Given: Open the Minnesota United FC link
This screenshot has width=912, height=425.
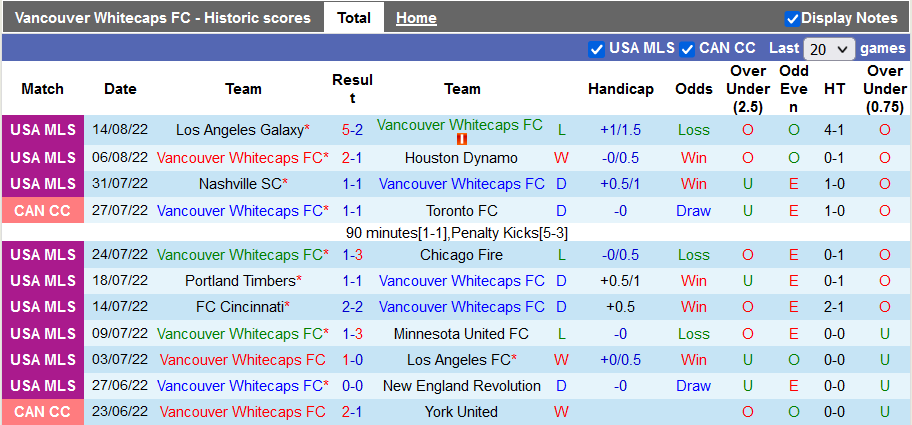Looking at the screenshot, I should point(461,333).
